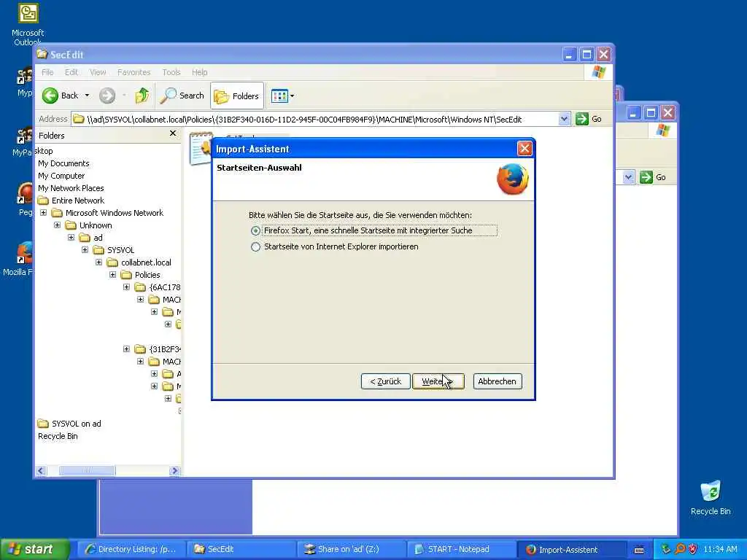Open the File menu in SecEdit
This screenshot has width=747, height=560.
[47, 72]
